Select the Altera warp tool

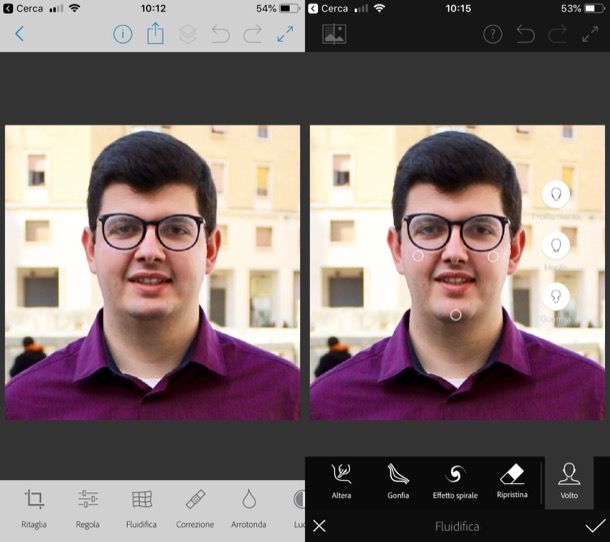pyautogui.click(x=341, y=480)
